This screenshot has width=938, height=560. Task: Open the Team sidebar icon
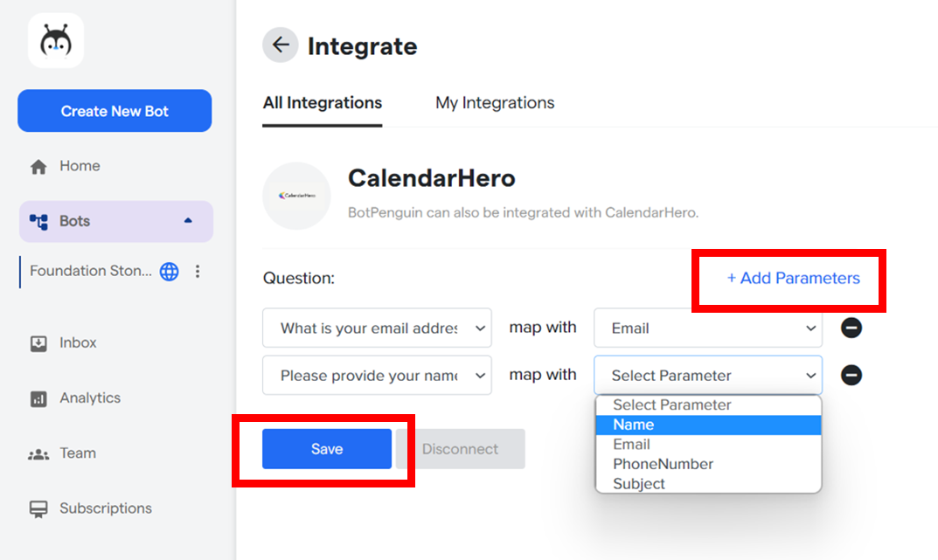coord(38,453)
